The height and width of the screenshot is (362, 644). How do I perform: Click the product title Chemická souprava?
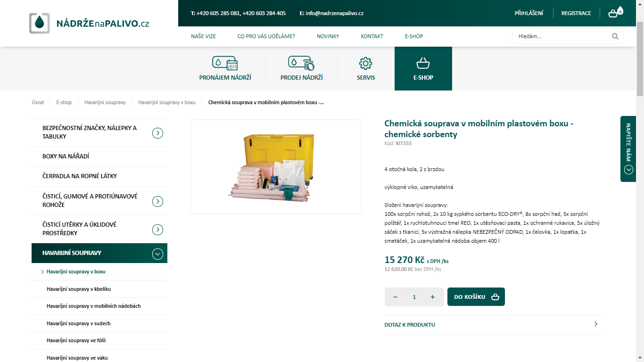479,129
